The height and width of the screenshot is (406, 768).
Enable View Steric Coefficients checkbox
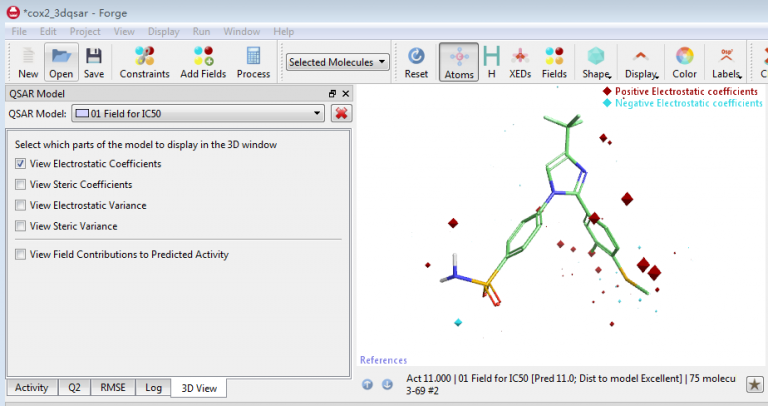click(x=21, y=185)
